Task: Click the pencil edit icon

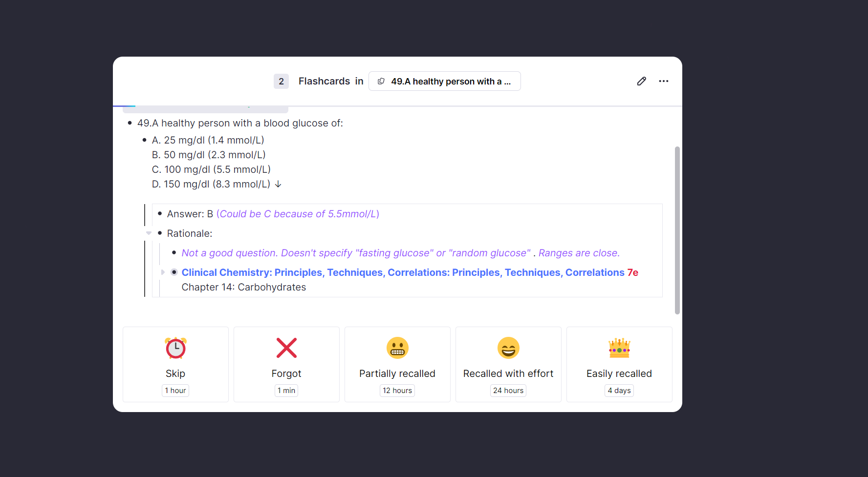Action: (641, 81)
